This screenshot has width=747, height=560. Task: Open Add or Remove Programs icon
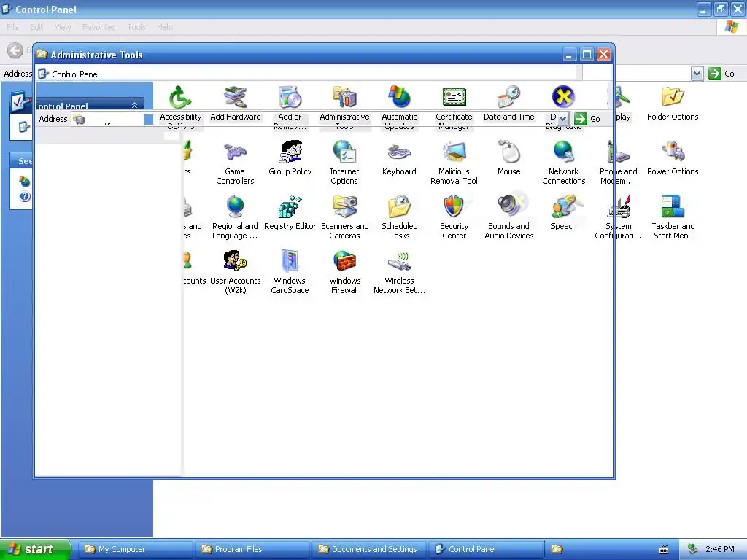point(290,97)
